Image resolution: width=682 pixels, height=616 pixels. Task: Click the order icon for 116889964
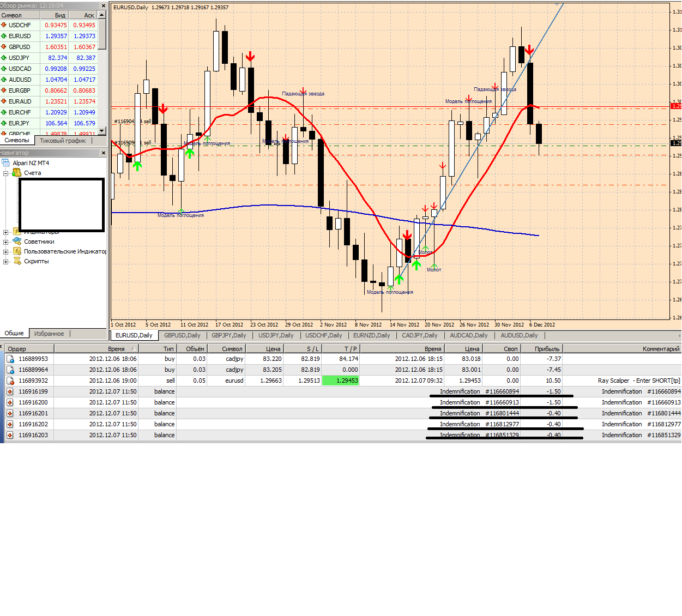tap(10, 370)
